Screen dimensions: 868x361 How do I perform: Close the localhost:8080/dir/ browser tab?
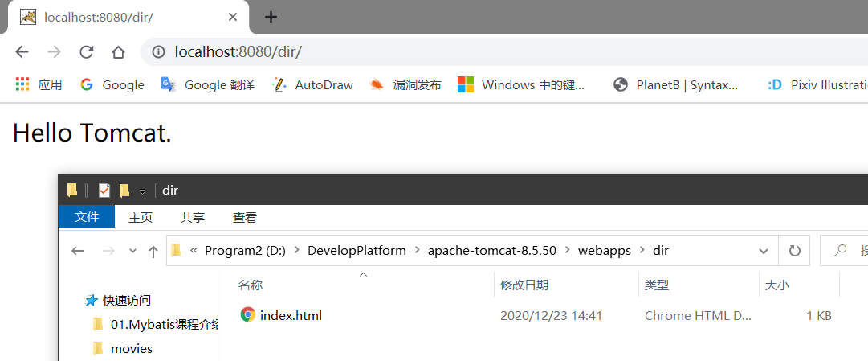(234, 17)
